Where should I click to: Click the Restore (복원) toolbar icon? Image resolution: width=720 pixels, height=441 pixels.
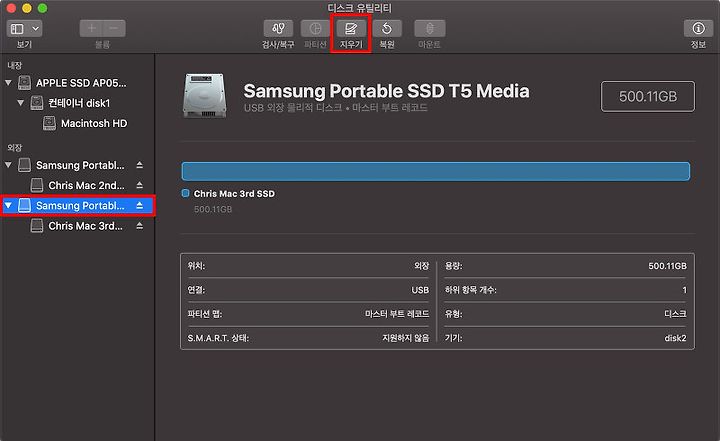pos(387,28)
